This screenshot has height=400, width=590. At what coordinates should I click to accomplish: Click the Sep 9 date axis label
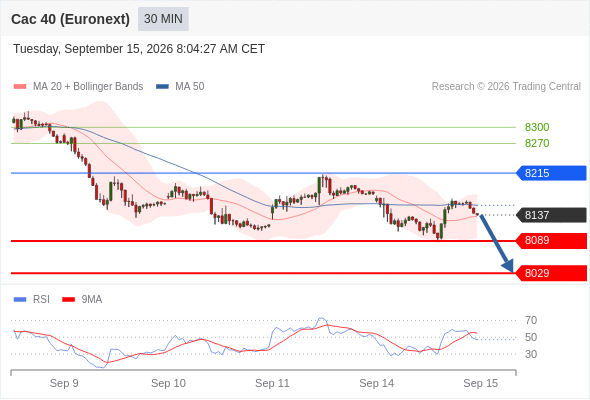click(x=64, y=383)
